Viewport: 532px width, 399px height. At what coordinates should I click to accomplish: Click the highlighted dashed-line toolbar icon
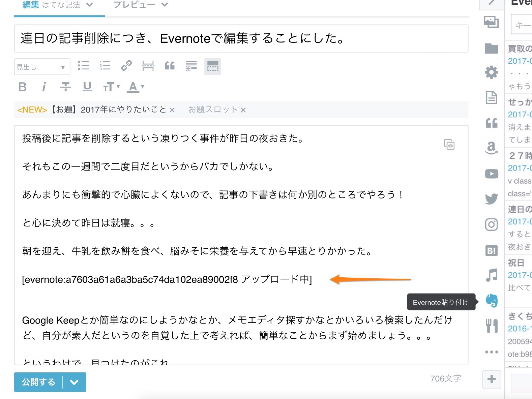click(x=213, y=66)
